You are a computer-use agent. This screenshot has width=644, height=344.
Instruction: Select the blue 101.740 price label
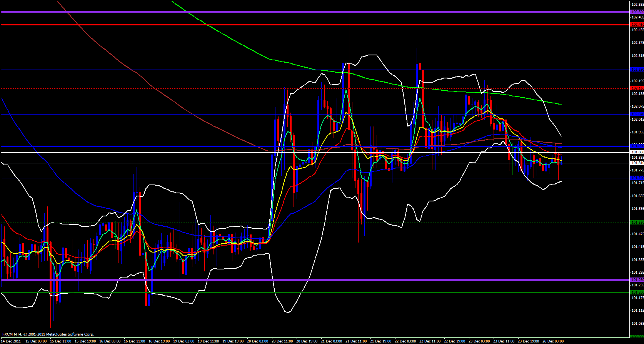pos(637,178)
